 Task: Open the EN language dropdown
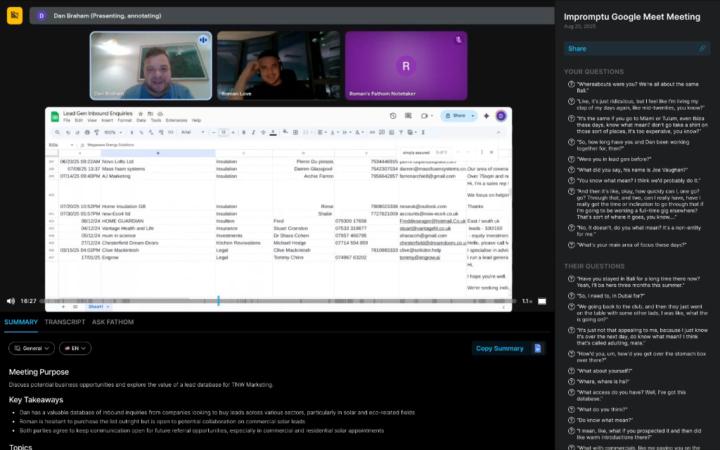tap(75, 348)
